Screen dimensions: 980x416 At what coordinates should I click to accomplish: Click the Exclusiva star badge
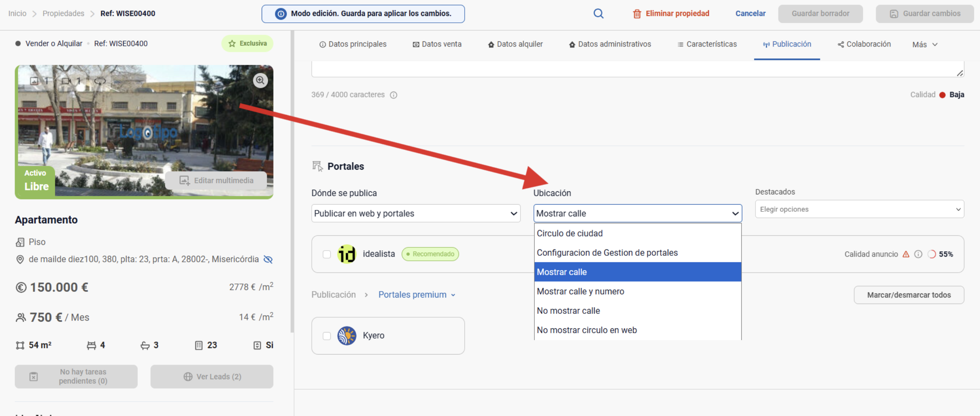point(247,43)
